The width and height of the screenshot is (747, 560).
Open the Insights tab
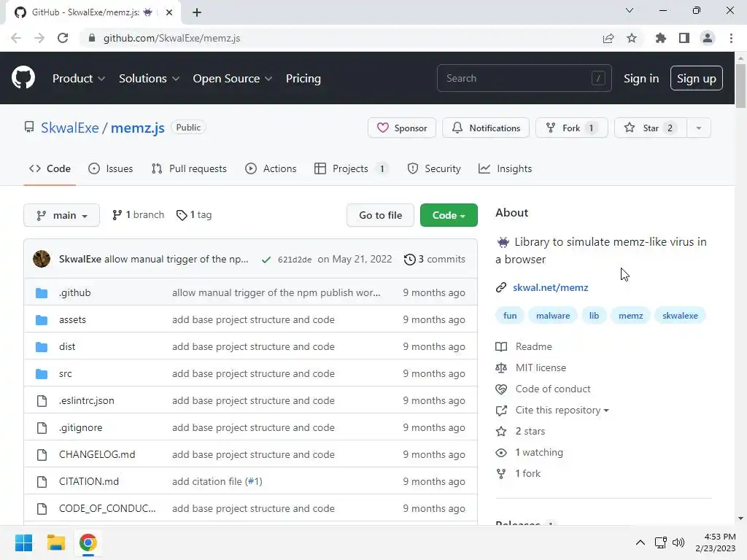pyautogui.click(x=505, y=168)
